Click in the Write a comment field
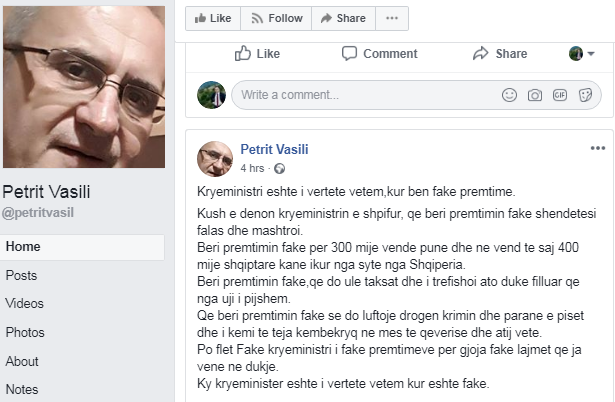This screenshot has width=615, height=402. 360,95
